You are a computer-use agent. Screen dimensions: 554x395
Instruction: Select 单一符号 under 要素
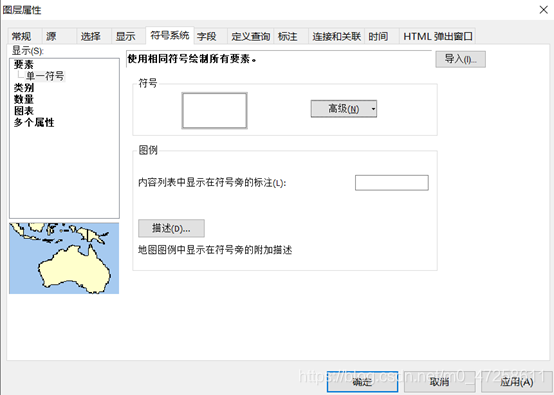45,76
